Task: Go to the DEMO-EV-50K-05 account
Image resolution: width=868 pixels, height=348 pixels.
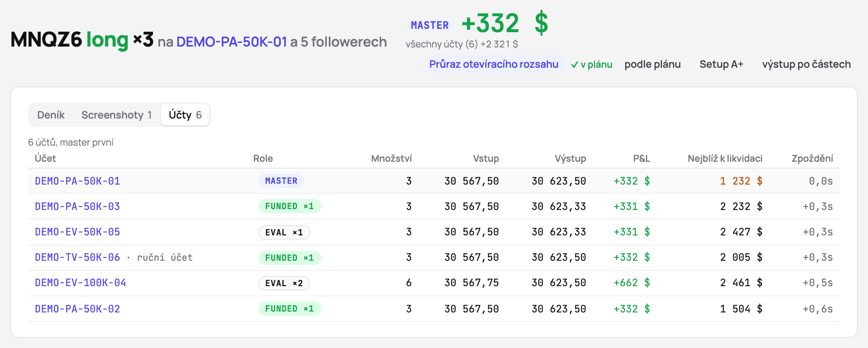Action: [x=78, y=232]
